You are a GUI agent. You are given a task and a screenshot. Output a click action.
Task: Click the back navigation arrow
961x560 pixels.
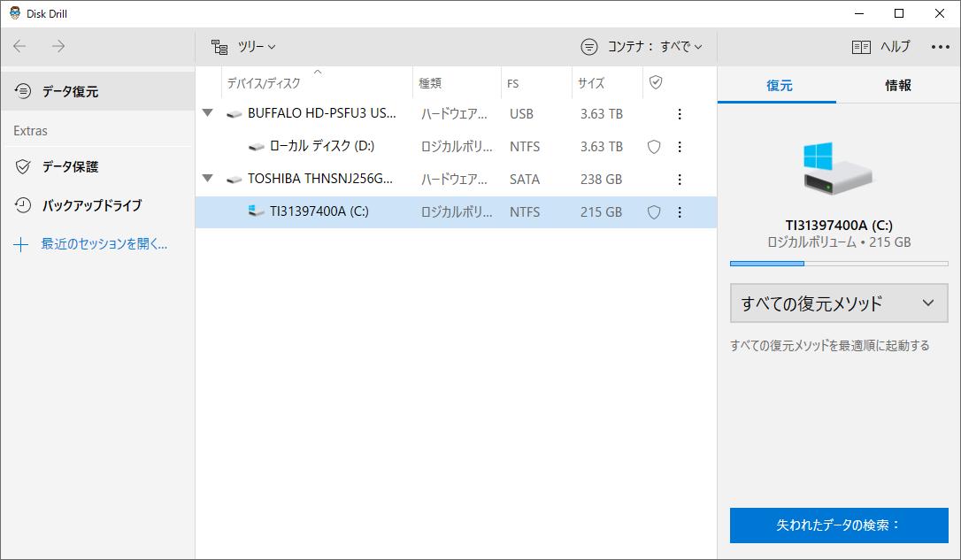point(19,47)
